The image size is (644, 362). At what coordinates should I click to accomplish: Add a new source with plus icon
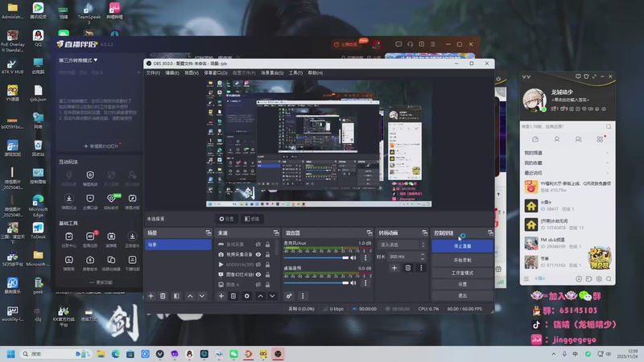[x=221, y=296]
